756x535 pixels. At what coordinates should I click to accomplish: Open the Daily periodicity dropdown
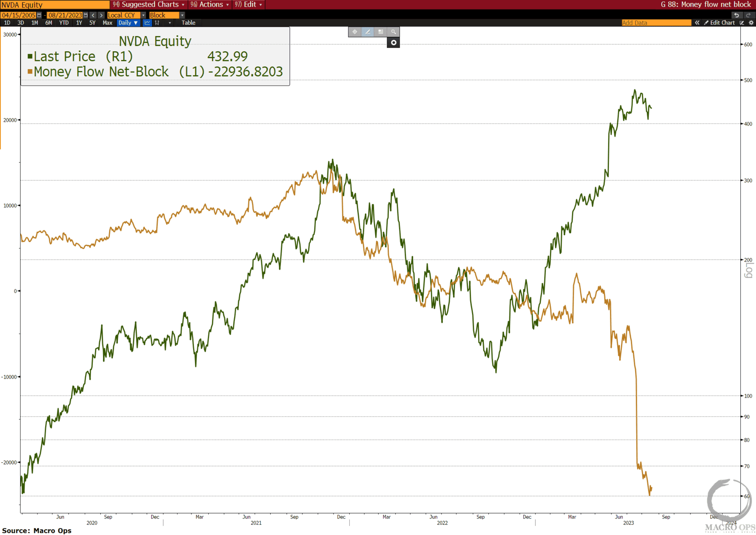(128, 23)
